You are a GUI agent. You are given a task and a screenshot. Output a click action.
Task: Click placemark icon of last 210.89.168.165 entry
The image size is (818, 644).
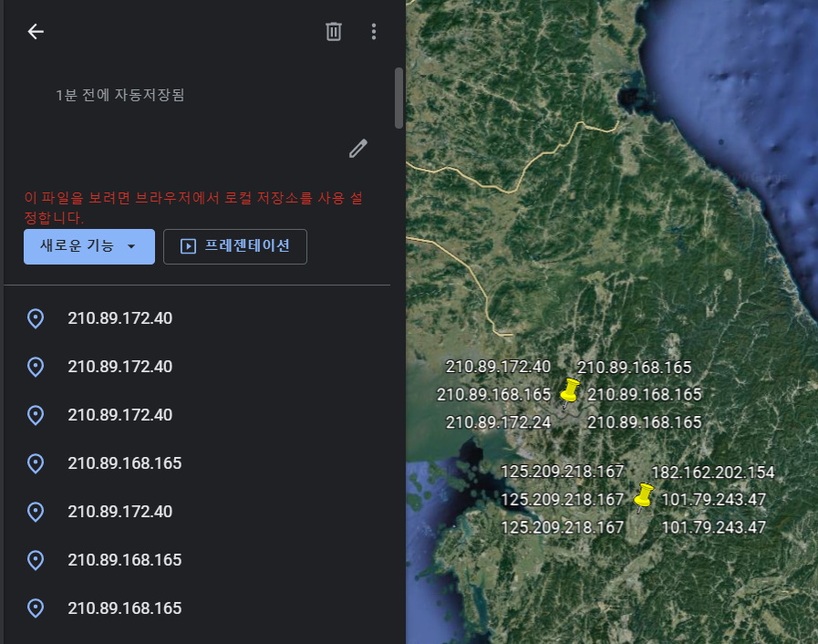point(36,608)
